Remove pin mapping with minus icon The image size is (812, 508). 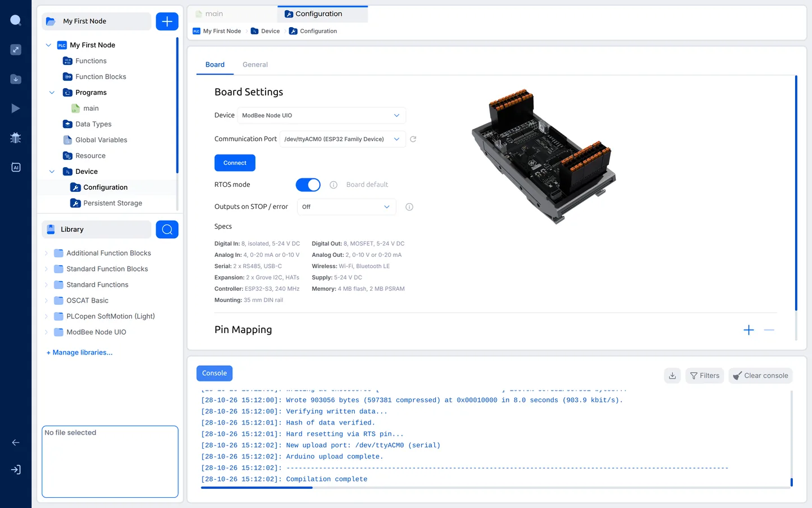769,330
